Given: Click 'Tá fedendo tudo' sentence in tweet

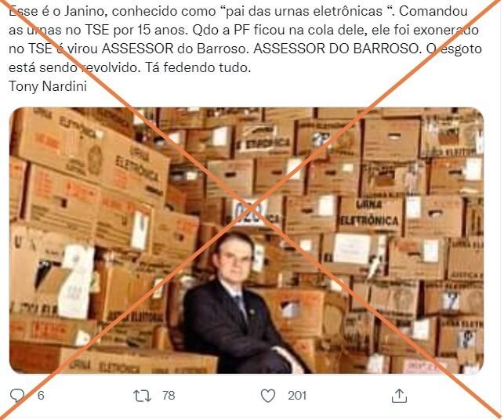Looking at the screenshot, I should coord(198,67).
